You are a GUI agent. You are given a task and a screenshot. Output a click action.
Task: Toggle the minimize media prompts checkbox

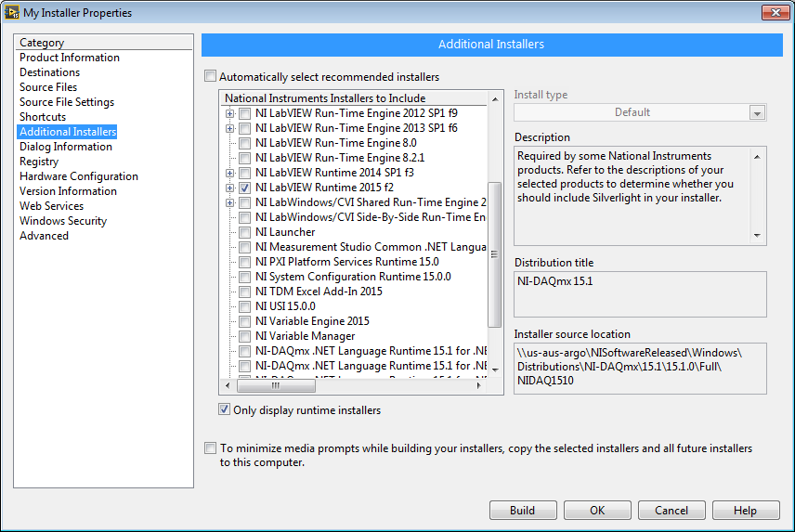[x=210, y=448]
